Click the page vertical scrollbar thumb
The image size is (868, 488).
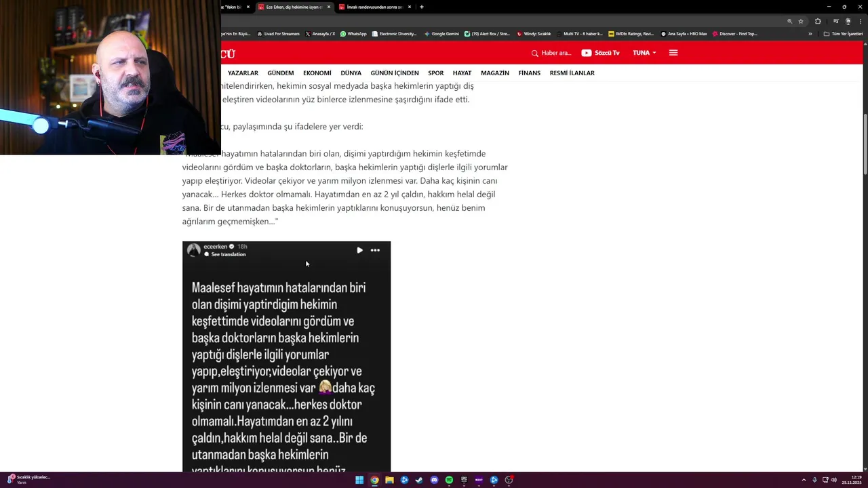[865, 144]
